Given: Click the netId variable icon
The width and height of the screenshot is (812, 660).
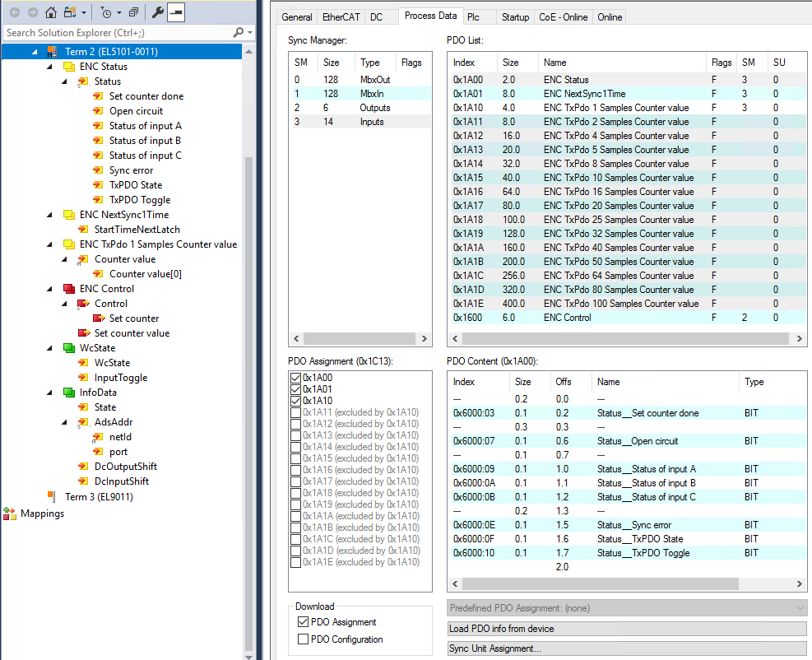Looking at the screenshot, I should 98,437.
